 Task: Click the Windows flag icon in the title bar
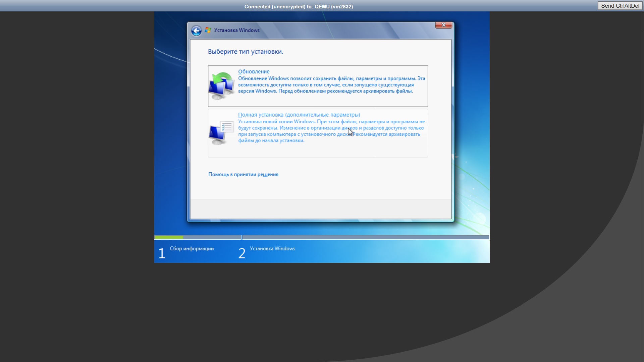pos(208,30)
